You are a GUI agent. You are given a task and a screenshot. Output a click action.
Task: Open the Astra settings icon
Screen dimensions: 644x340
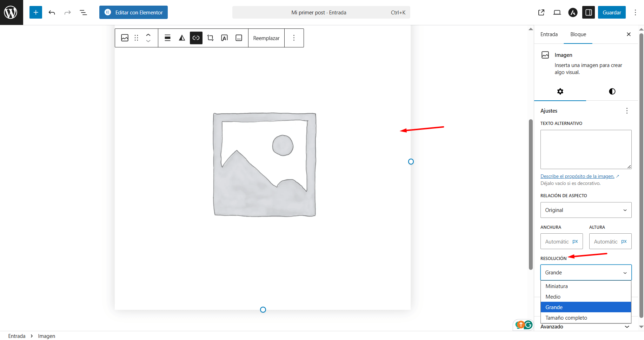(x=573, y=13)
